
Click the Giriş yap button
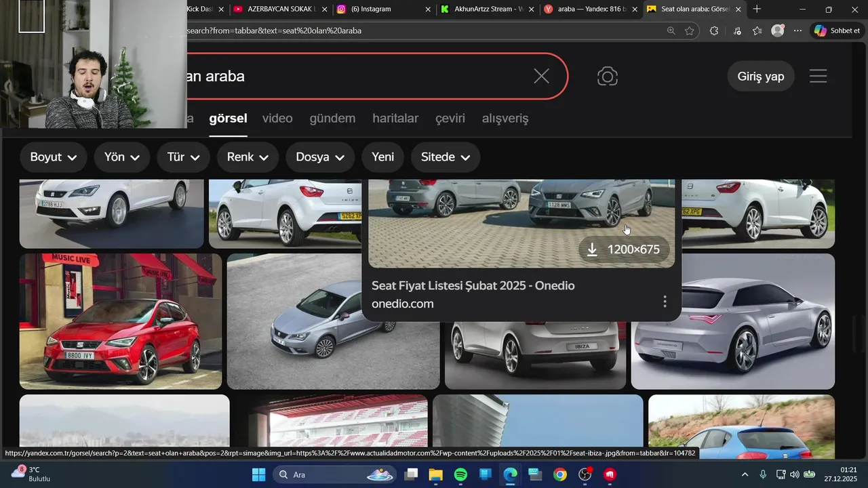[761, 77]
